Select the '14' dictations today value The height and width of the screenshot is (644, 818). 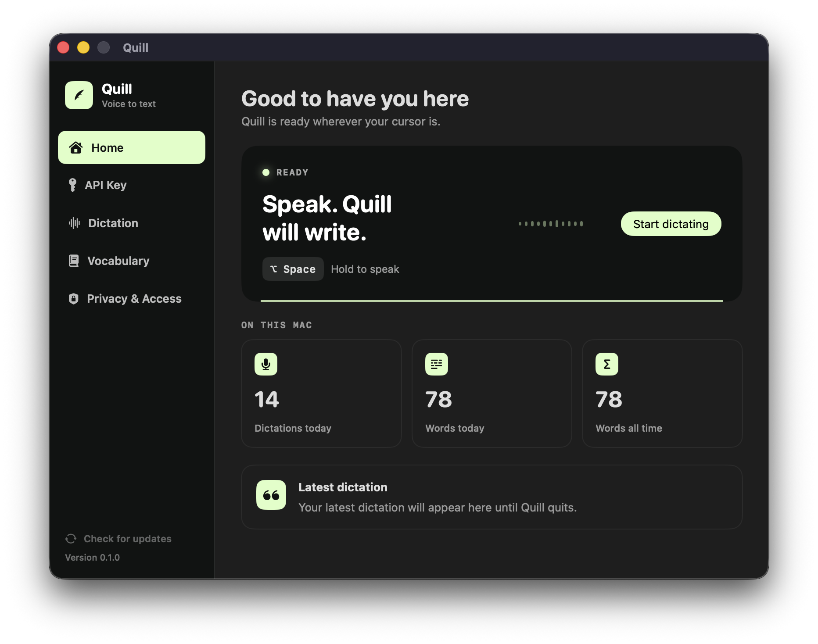[x=267, y=400]
